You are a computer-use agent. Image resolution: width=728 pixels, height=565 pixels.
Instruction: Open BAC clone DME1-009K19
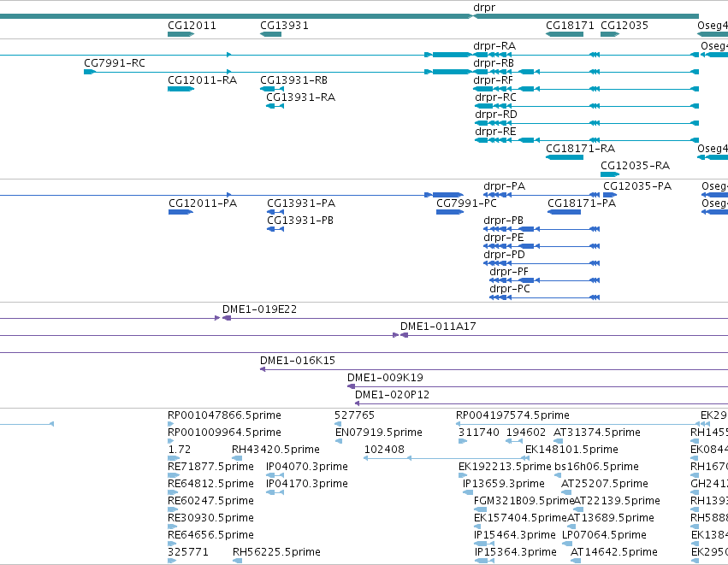click(x=385, y=378)
